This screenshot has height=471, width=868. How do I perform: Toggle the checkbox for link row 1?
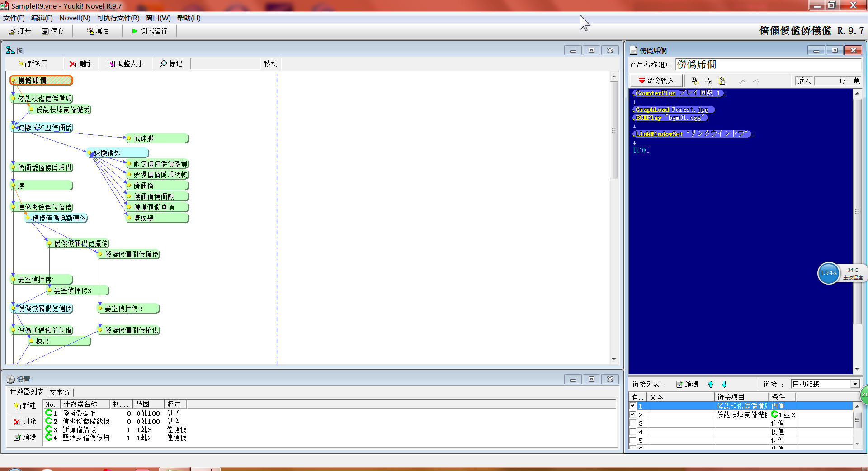coord(633,406)
